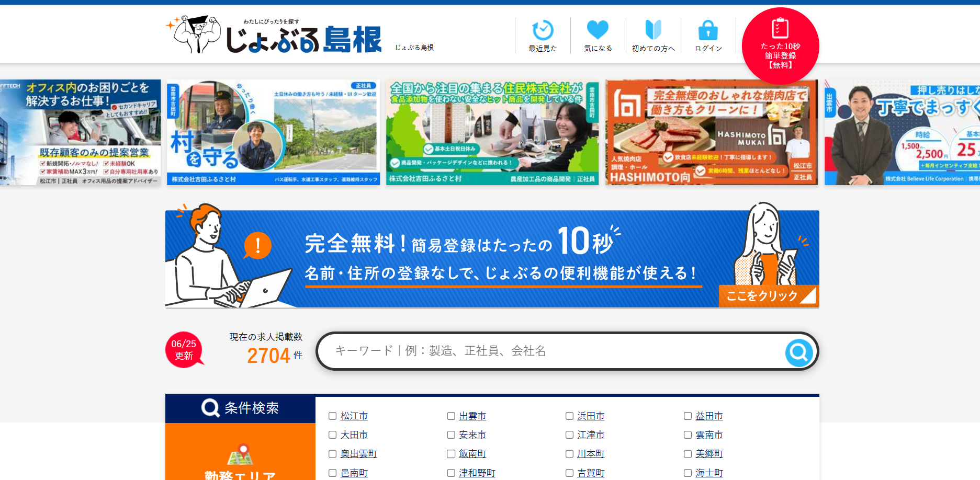Click the 条件検索 magnifier header icon
Image resolution: width=980 pixels, height=480 pixels.
tap(210, 408)
